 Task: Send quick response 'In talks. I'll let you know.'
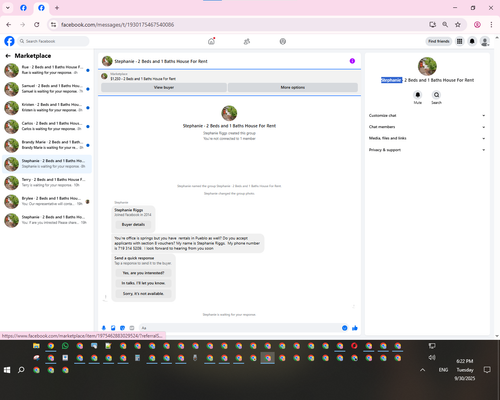(x=143, y=283)
